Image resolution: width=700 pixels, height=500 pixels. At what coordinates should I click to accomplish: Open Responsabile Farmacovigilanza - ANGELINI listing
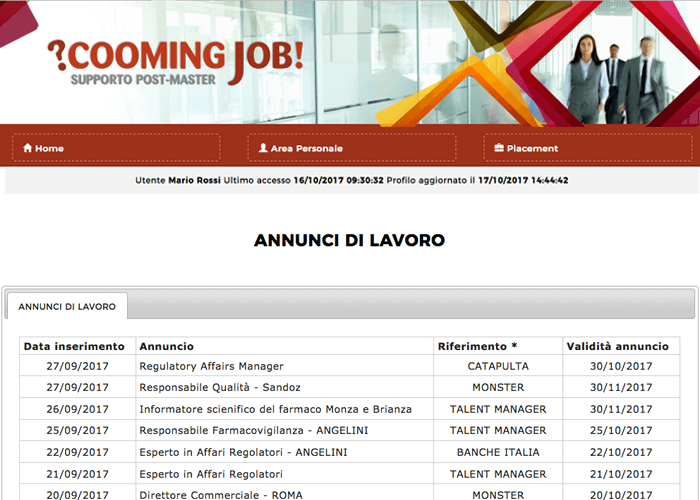[x=254, y=430]
